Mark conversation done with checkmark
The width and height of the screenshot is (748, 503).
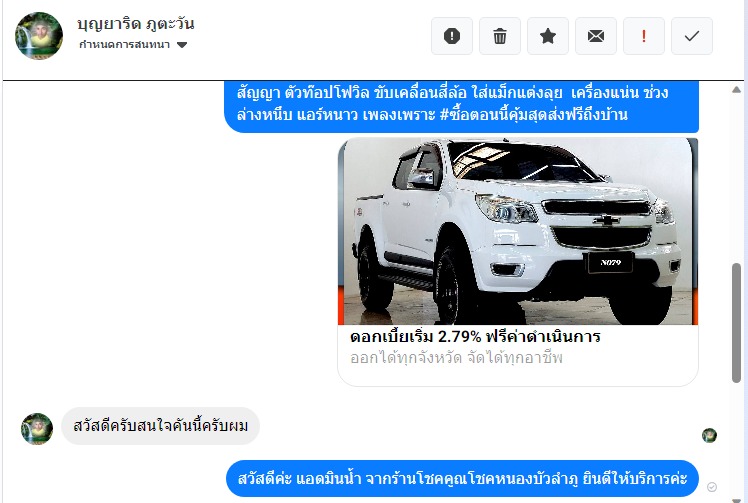692,36
